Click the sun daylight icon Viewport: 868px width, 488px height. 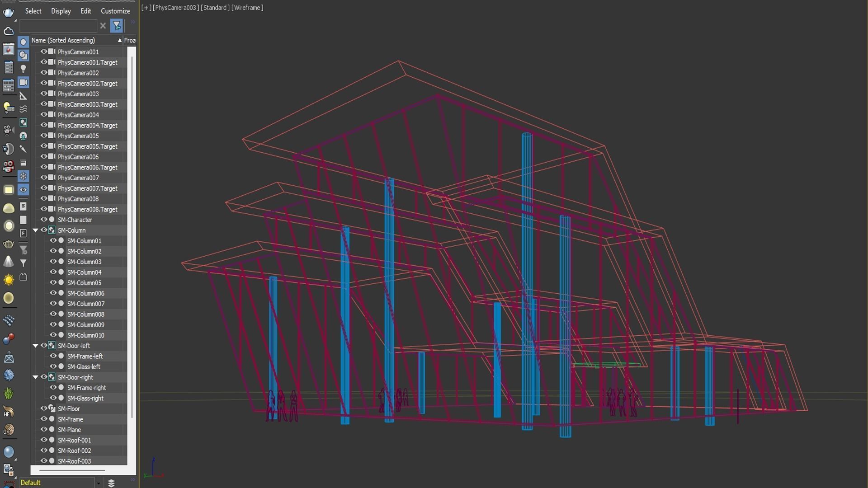coord(9,280)
